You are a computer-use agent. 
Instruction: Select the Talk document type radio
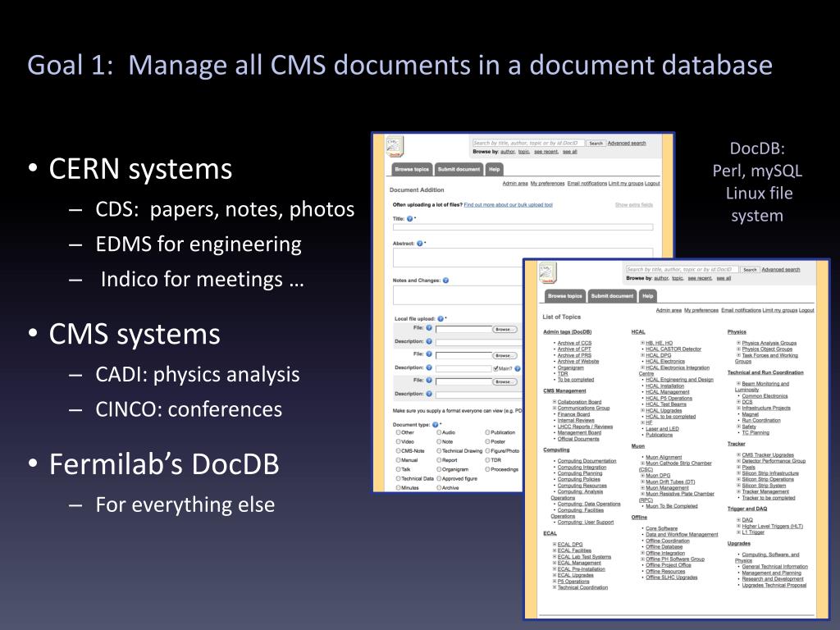click(398, 468)
